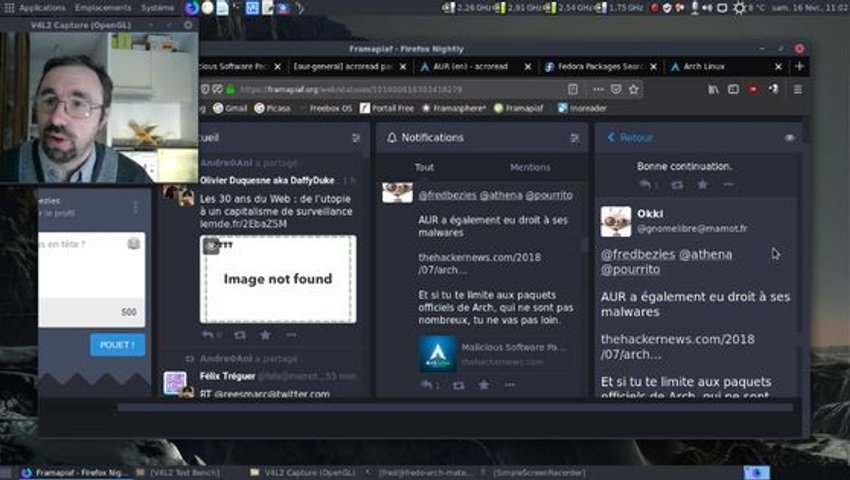Favourite the 'Bonne continuation.' toot
Image resolution: width=850 pixels, height=480 pixels.
pyautogui.click(x=703, y=185)
